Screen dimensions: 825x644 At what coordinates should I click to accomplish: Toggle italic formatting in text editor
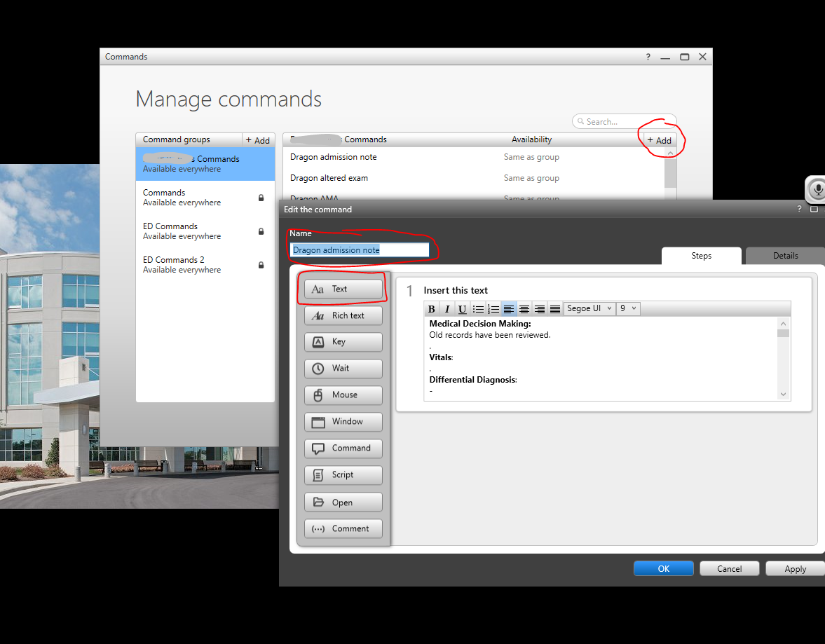447,309
